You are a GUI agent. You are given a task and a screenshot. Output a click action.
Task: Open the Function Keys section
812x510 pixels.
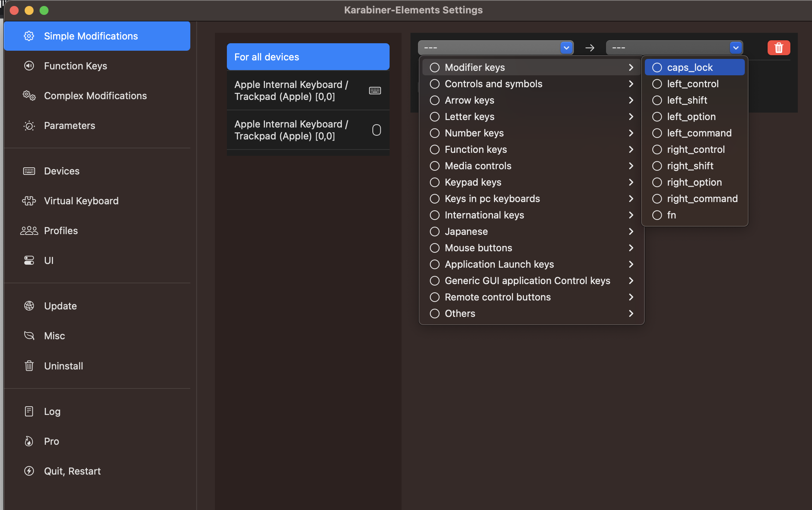(x=75, y=66)
